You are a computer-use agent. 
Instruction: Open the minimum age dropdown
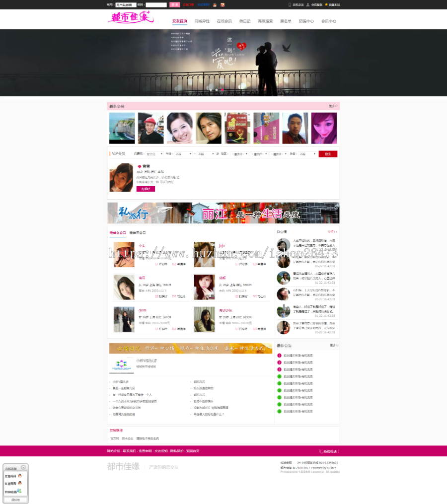pyautogui.click(x=183, y=154)
